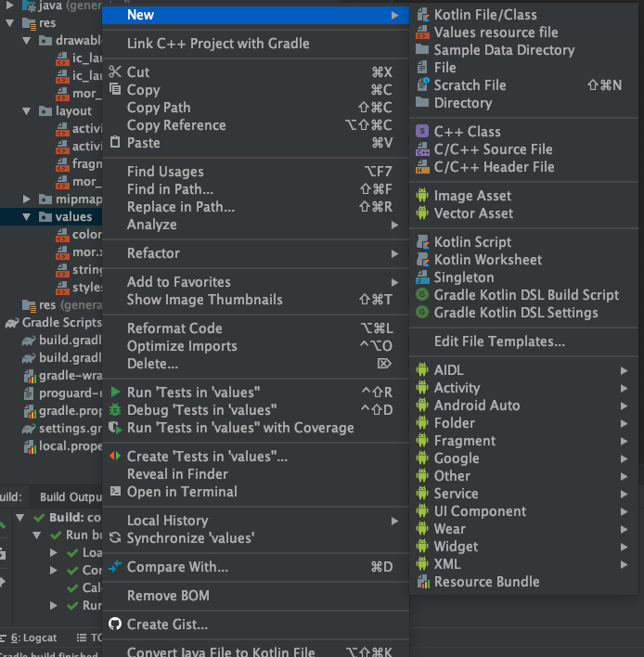
Task: Choose Show Image Thumbnails entry
Action: [255, 300]
